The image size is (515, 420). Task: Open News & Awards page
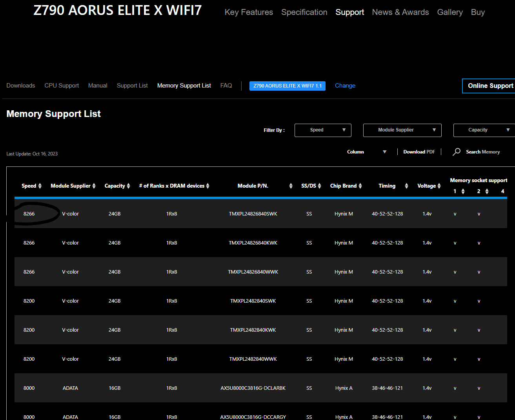(400, 12)
